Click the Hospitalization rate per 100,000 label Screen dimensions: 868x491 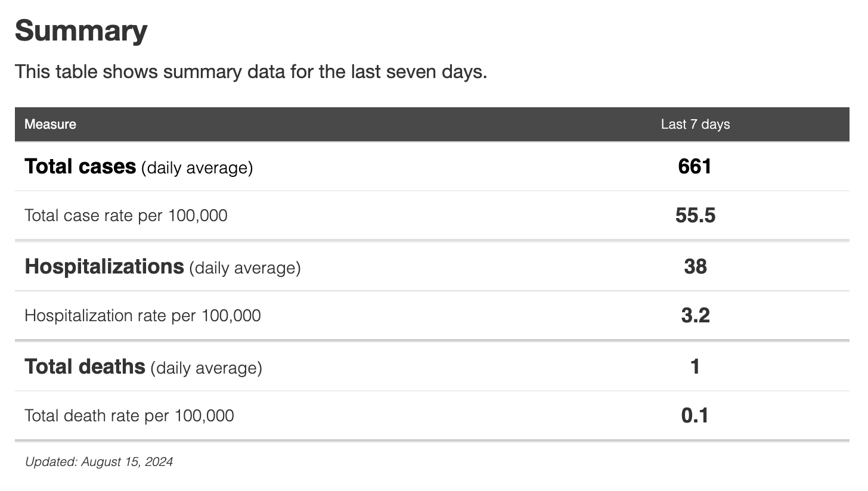142,315
